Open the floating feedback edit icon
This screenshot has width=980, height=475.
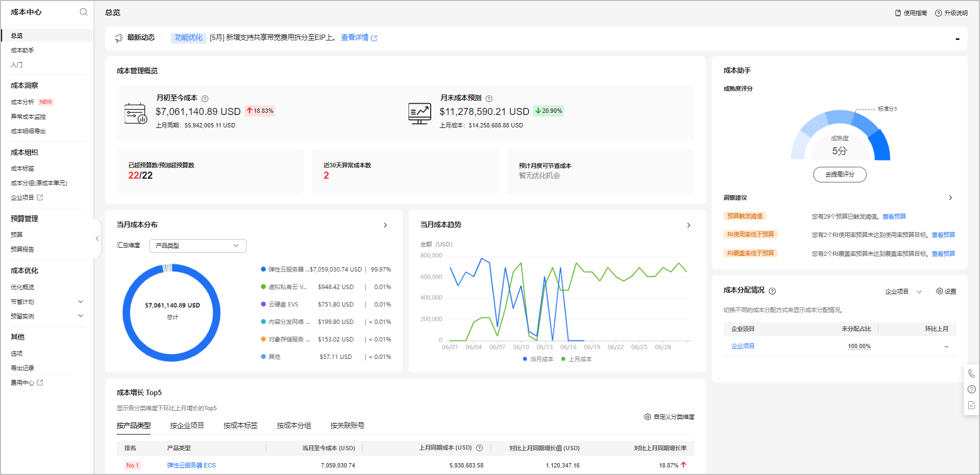(x=971, y=405)
